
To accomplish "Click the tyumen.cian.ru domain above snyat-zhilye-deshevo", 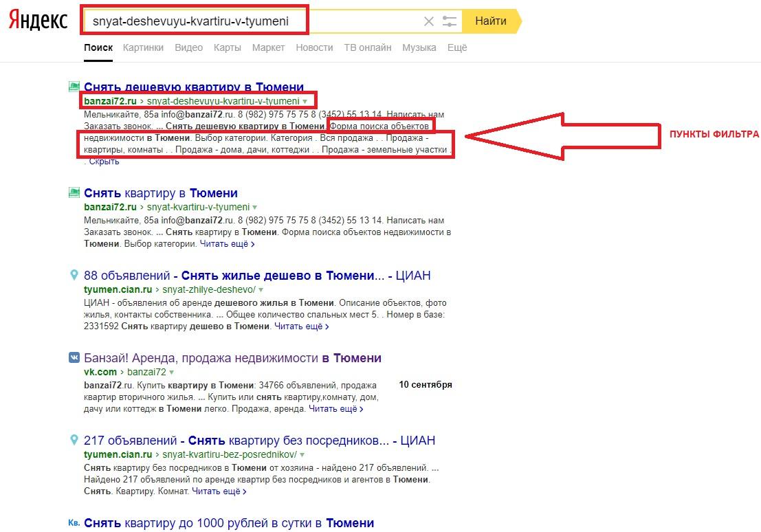I will [x=118, y=289].
